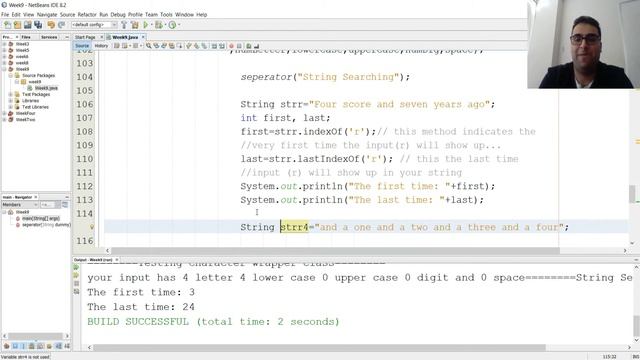Click the editor vertical scrollbar thumb
Viewport: 640px width, 360px height.
[632, 194]
